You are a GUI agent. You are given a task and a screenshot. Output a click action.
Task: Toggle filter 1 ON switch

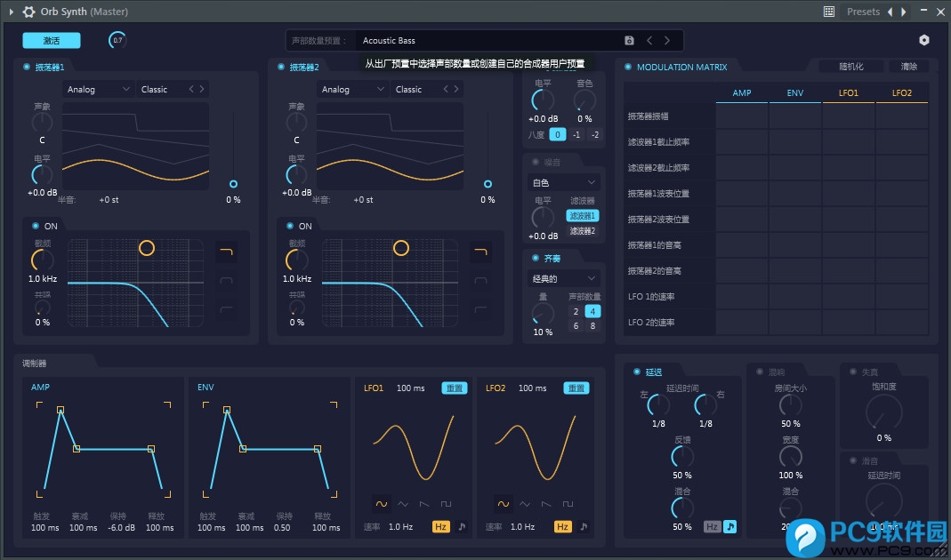(36, 226)
